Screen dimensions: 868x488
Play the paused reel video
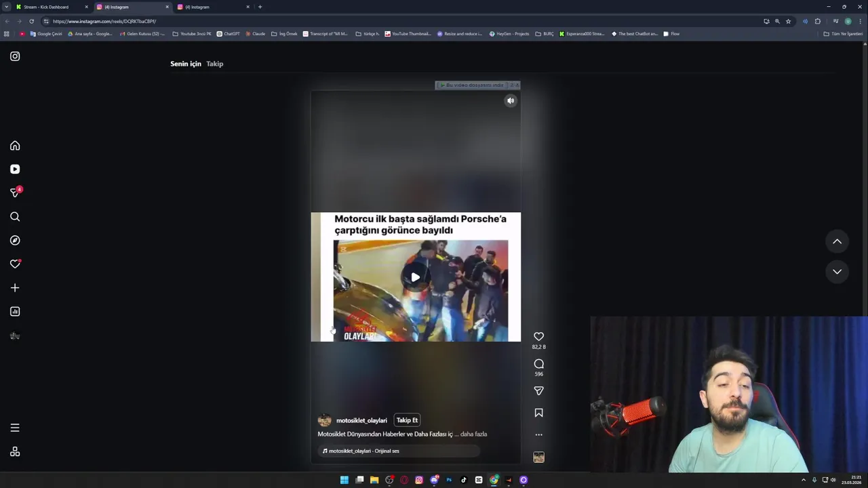415,277
